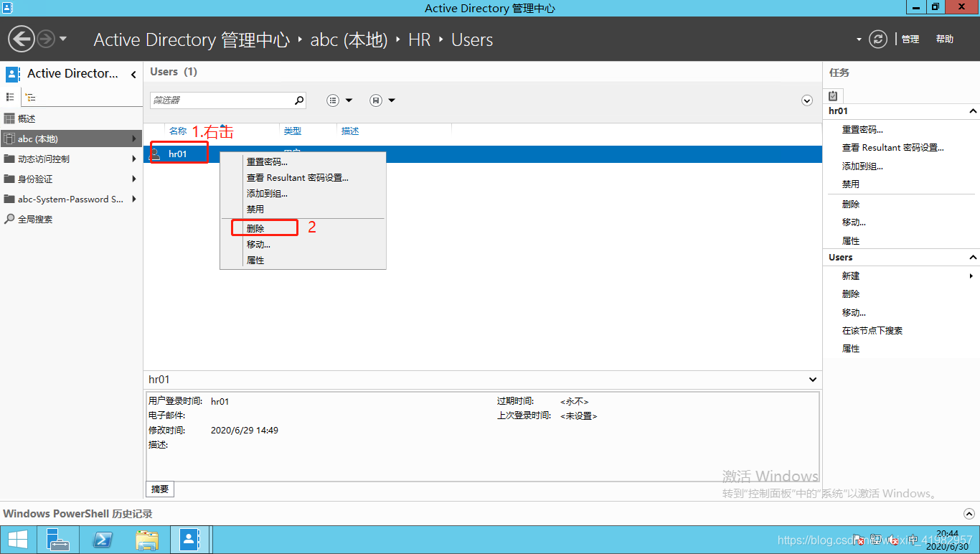Click 删除 under Users tasks
980x554 pixels.
coord(850,294)
